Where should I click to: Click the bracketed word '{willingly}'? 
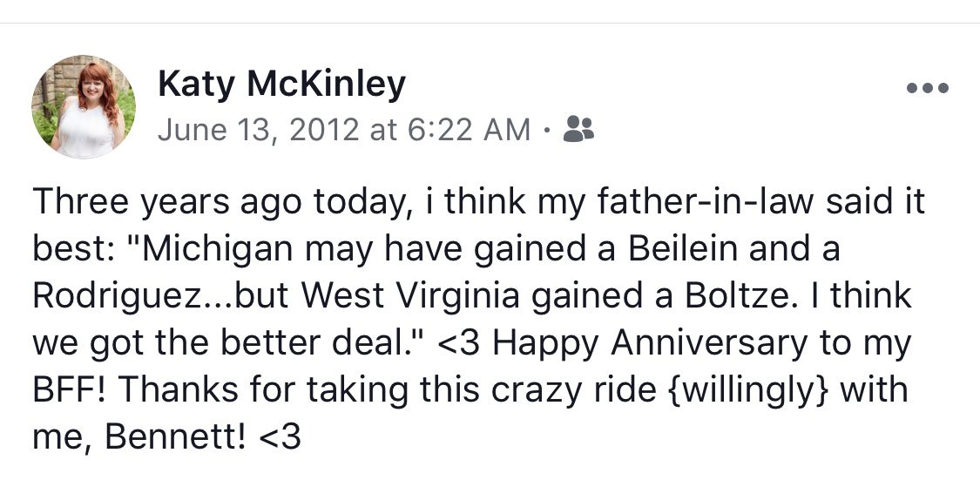745,389
